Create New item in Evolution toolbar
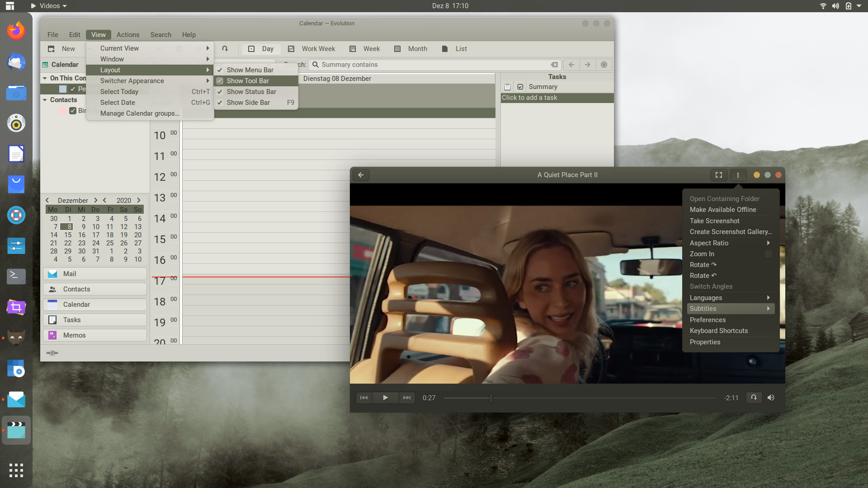This screenshot has height=488, width=868. 62,49
